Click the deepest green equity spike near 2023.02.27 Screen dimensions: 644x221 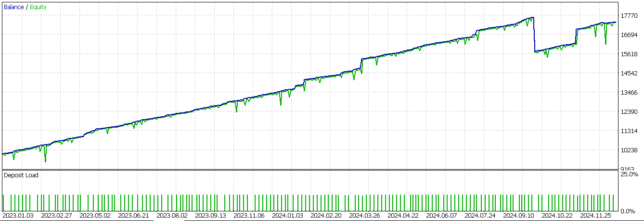[46, 161]
